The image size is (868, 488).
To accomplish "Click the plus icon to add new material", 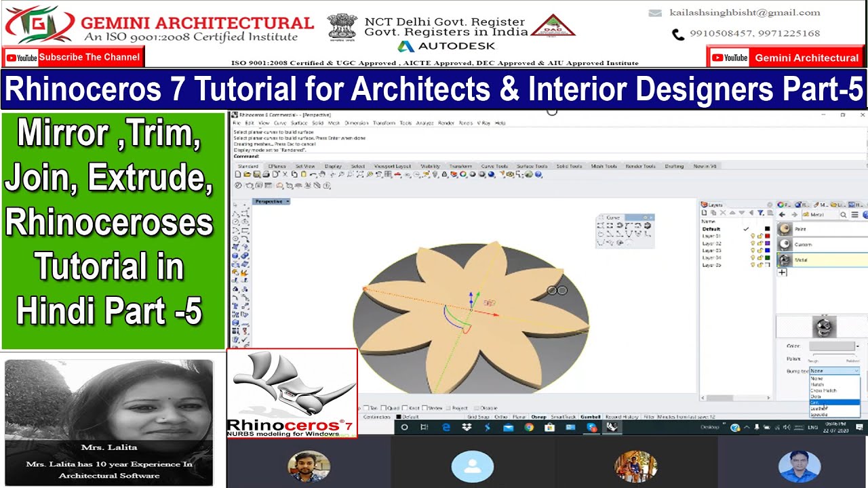I will tap(782, 272).
